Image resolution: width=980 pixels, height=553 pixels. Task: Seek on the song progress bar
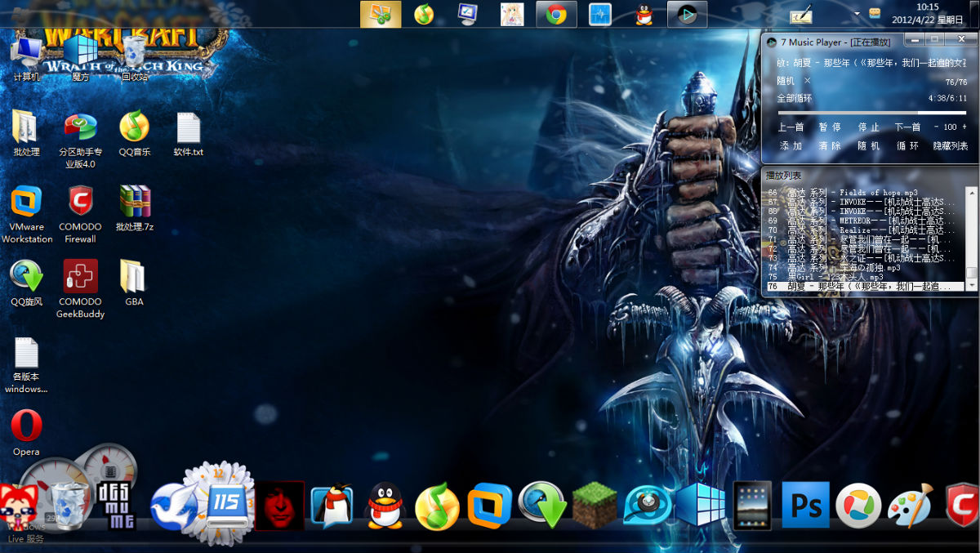(872, 113)
